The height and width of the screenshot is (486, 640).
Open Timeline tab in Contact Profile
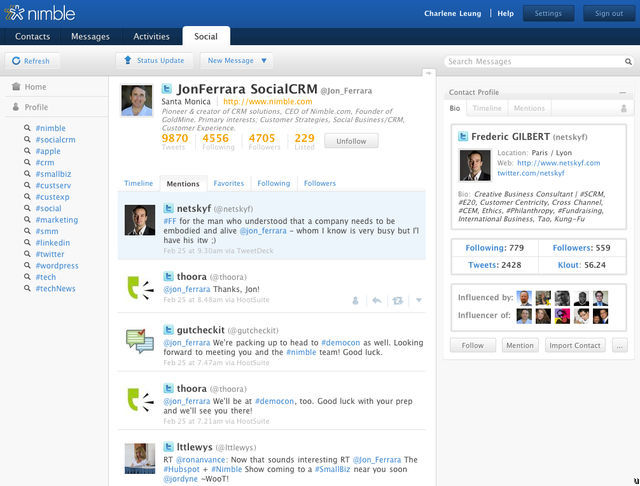click(x=487, y=108)
